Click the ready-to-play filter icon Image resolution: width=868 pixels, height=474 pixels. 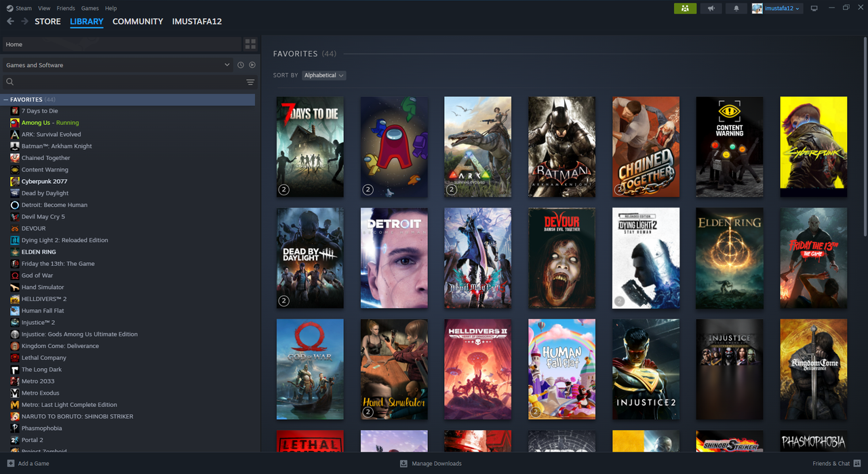(x=252, y=65)
